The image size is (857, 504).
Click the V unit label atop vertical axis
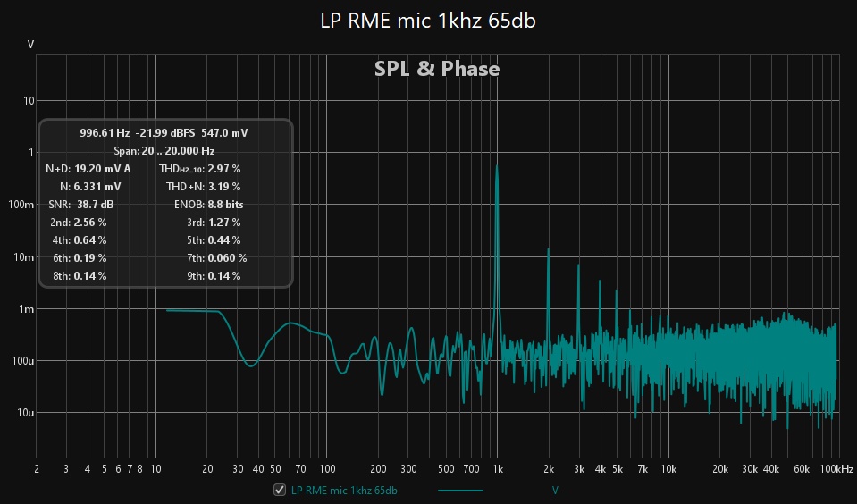coord(30,45)
